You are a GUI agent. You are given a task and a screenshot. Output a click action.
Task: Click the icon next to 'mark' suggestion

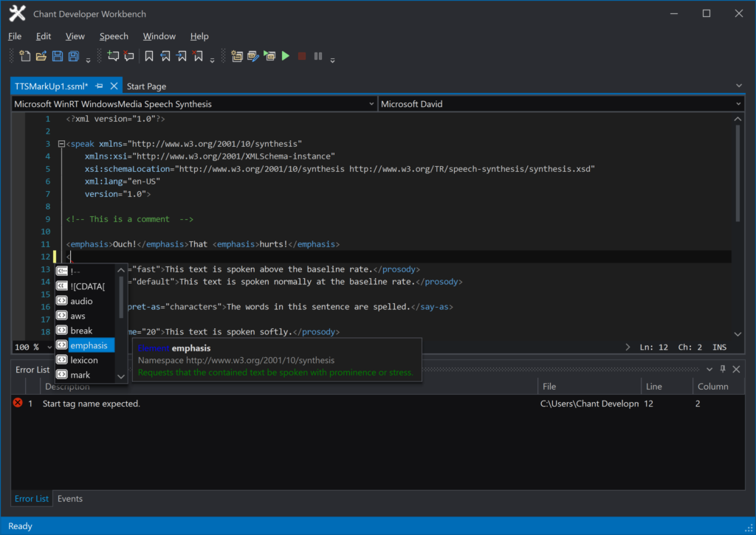(62, 374)
